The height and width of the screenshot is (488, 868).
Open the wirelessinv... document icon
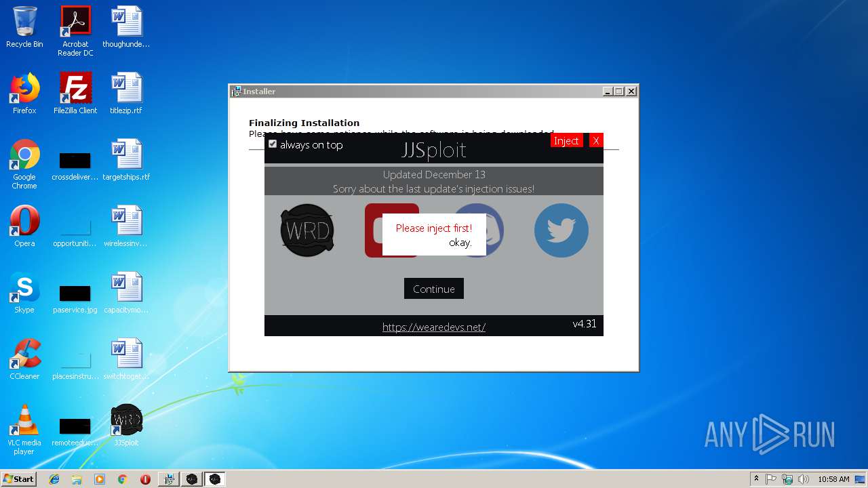pyautogui.click(x=126, y=227)
